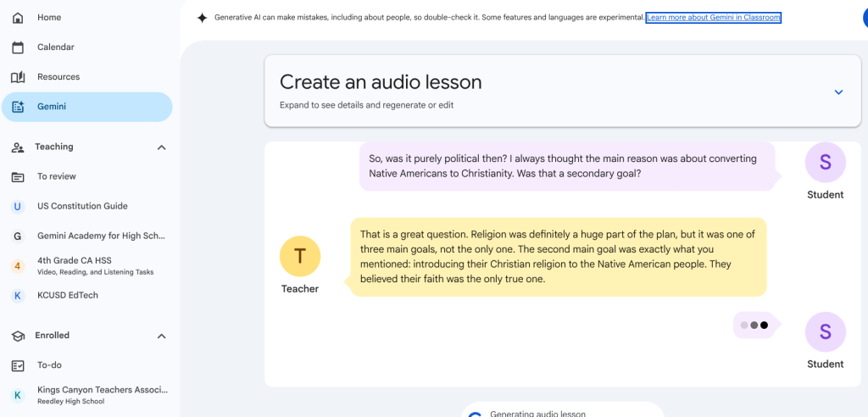Click the top Student avatar circle

pos(825,162)
